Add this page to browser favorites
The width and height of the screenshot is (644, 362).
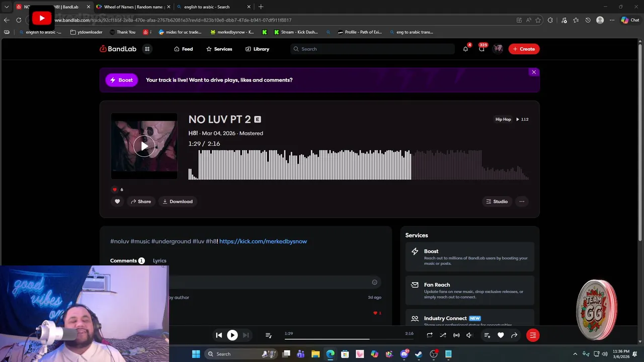(538, 20)
